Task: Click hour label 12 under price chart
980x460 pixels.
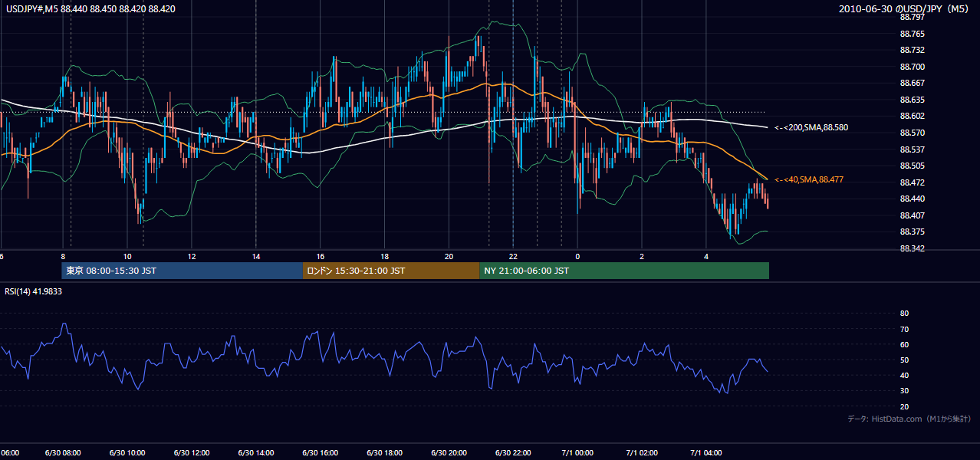Action: coord(192,256)
